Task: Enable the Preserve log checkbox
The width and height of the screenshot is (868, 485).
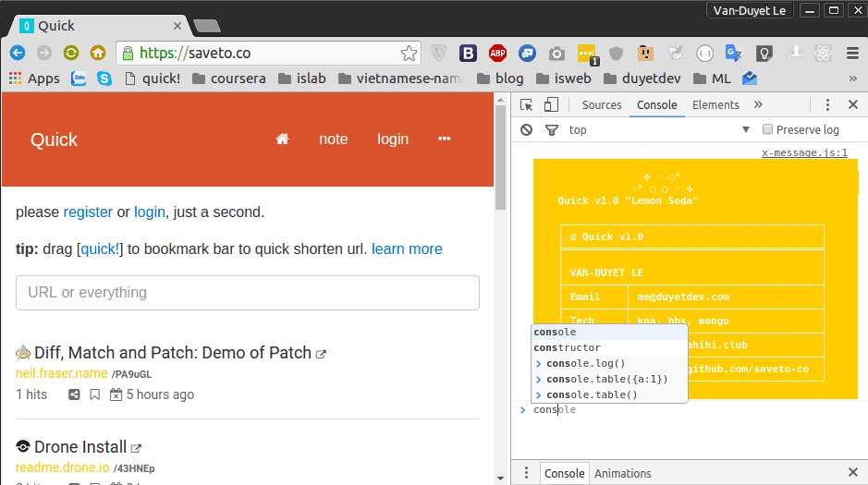Action: (767, 130)
